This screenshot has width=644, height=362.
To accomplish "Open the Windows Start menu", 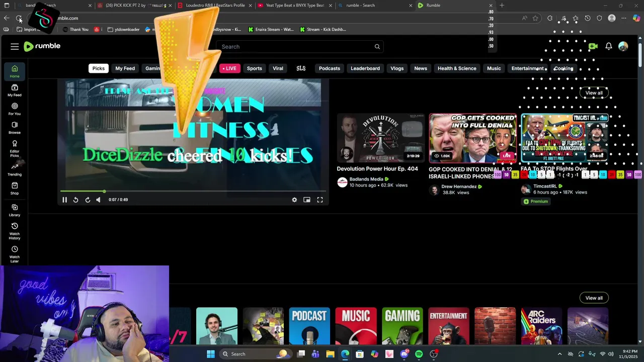I will click(x=211, y=354).
